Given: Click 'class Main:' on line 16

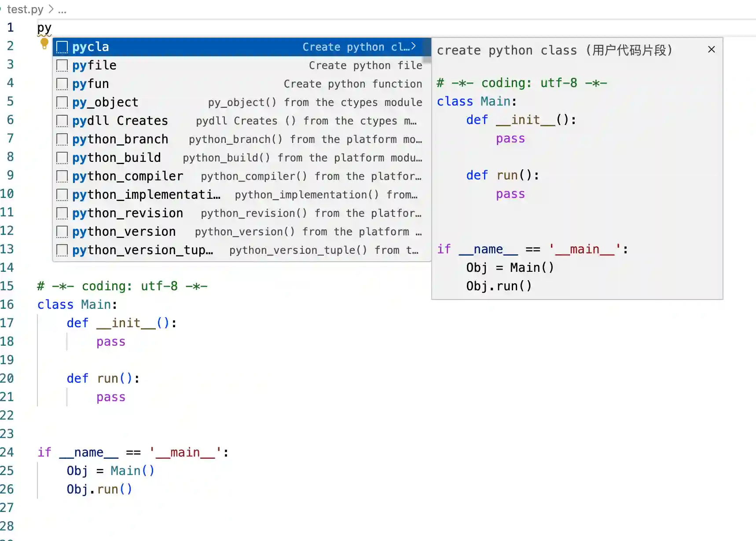Looking at the screenshot, I should point(77,304).
